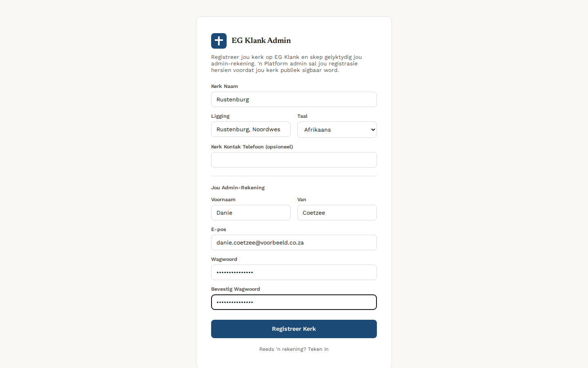The height and width of the screenshot is (368, 588).
Task: Open the Taal dropdown showing Afrikaans
Action: click(337, 130)
